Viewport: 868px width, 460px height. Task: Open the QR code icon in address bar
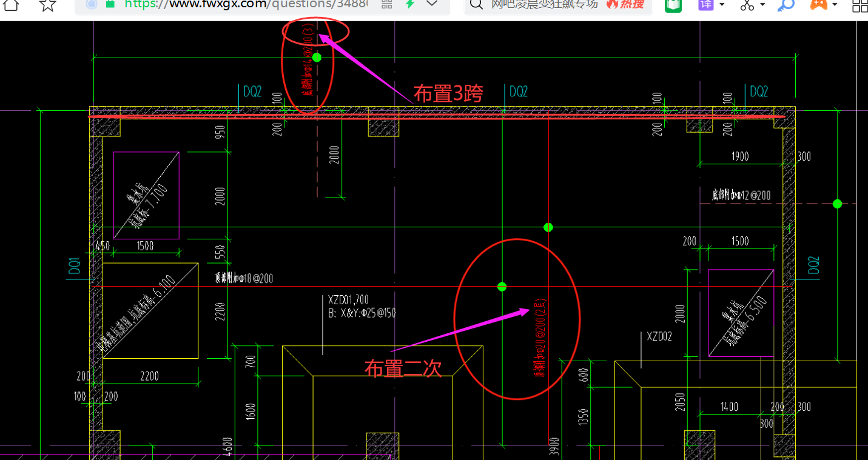(x=386, y=4)
